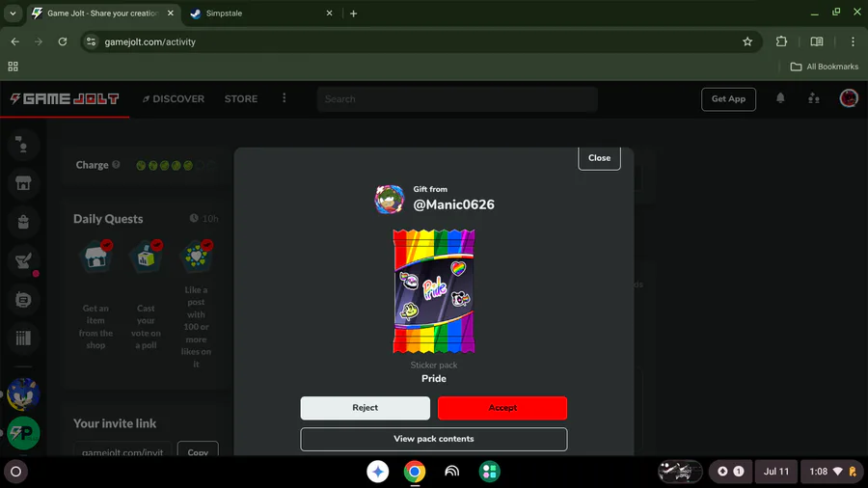The image size is (868, 488).
Task: Open the shop icon in sidebar
Action: coord(23,183)
